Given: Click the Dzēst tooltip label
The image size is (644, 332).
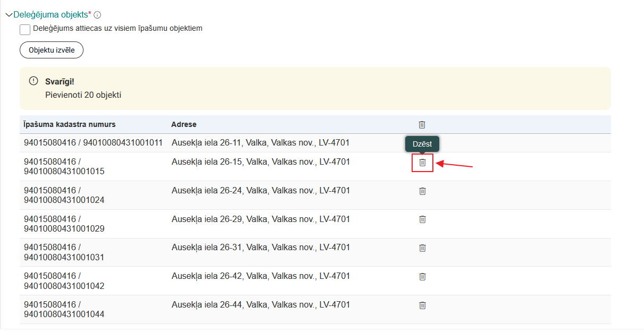Looking at the screenshot, I should point(422,144).
